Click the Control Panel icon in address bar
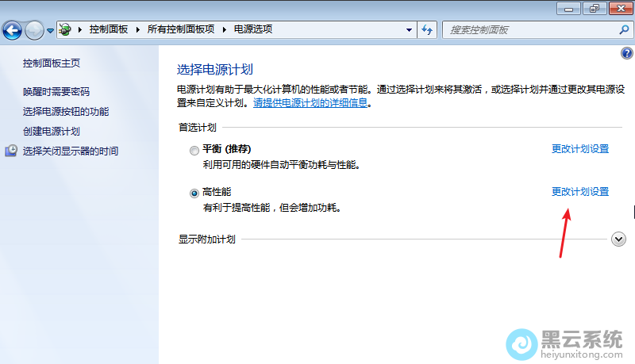 click(66, 29)
